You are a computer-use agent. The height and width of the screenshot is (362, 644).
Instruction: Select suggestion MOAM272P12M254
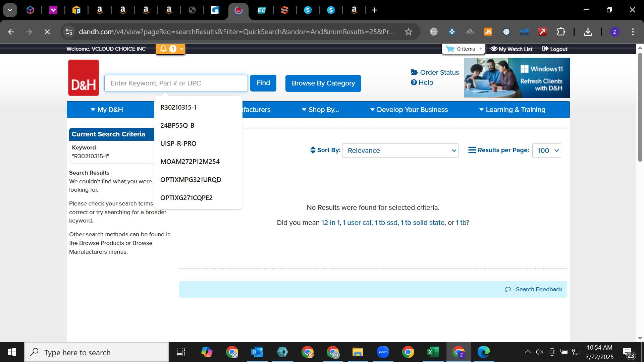point(198,162)
